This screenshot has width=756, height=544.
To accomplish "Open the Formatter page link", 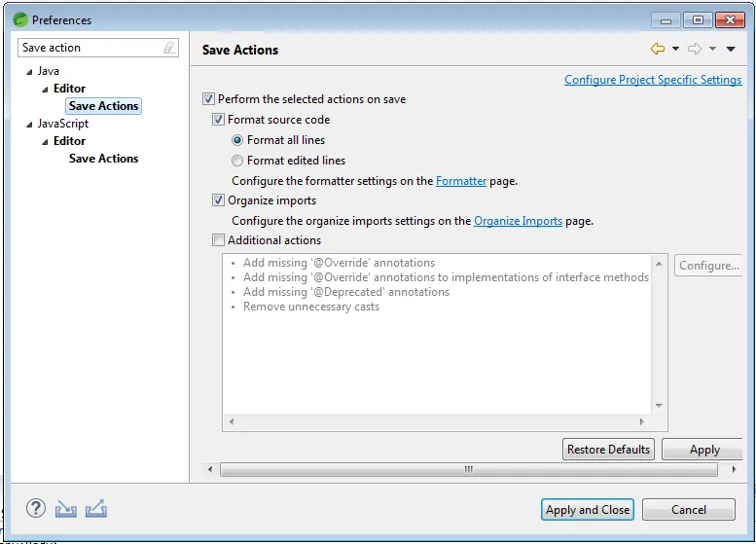I will [460, 181].
